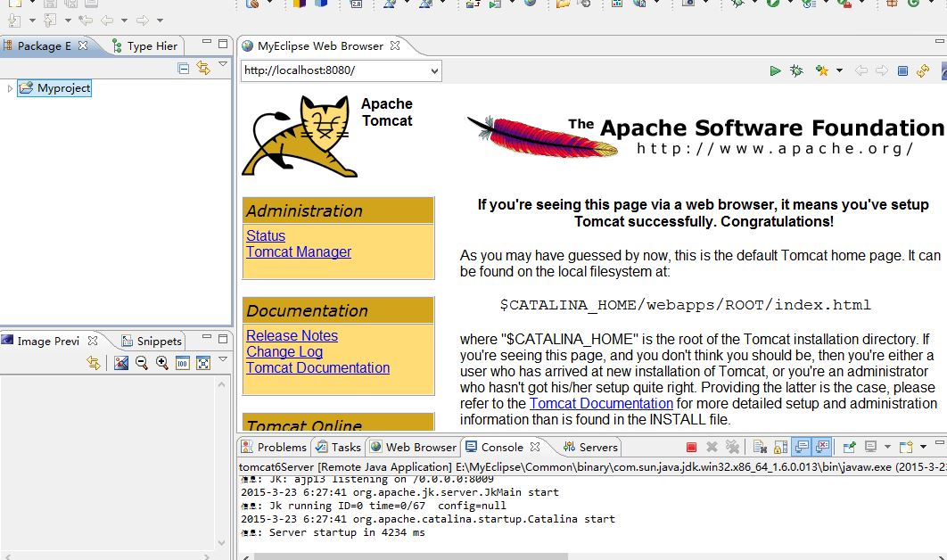The width and height of the screenshot is (947, 560).
Task: Toggle show console when standard error changes
Action: click(822, 447)
